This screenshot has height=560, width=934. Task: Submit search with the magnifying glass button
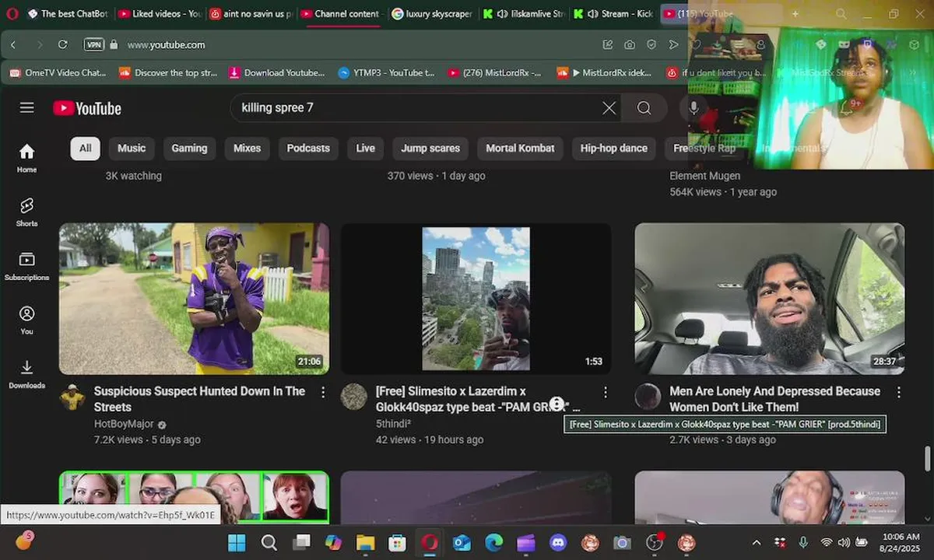click(644, 108)
